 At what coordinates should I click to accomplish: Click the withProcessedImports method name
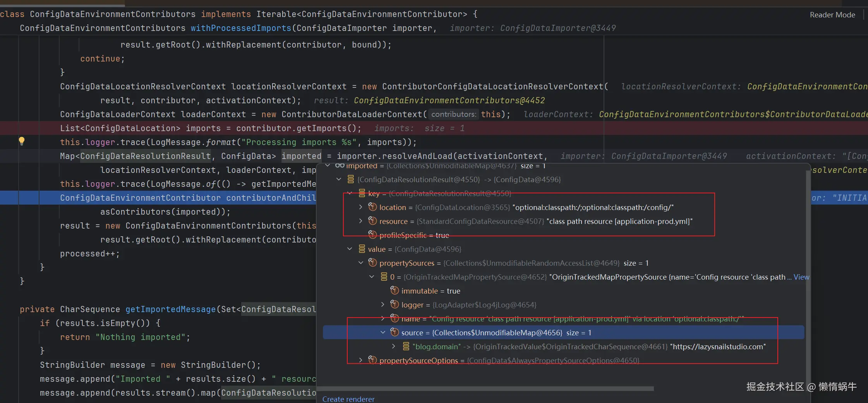coord(241,28)
